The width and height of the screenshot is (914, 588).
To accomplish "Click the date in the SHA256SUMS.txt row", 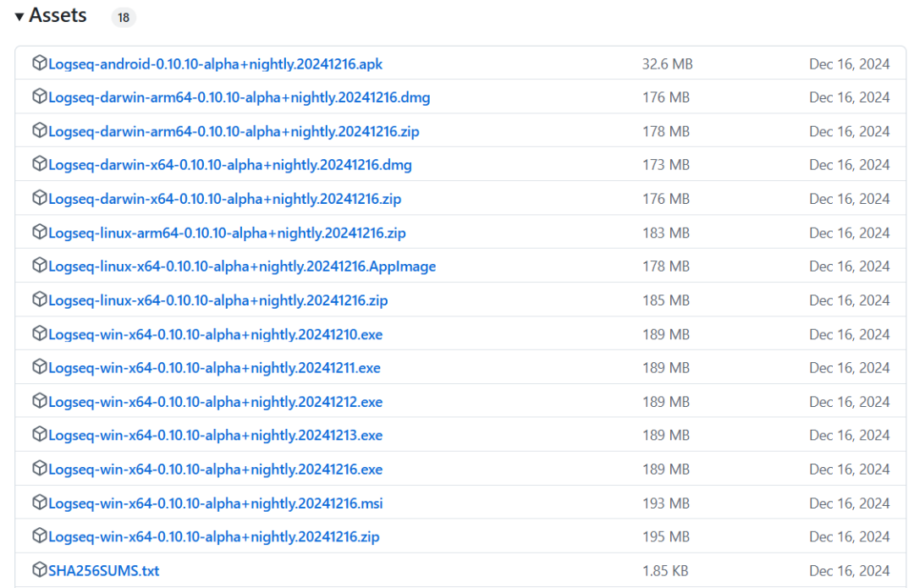I will [850, 570].
